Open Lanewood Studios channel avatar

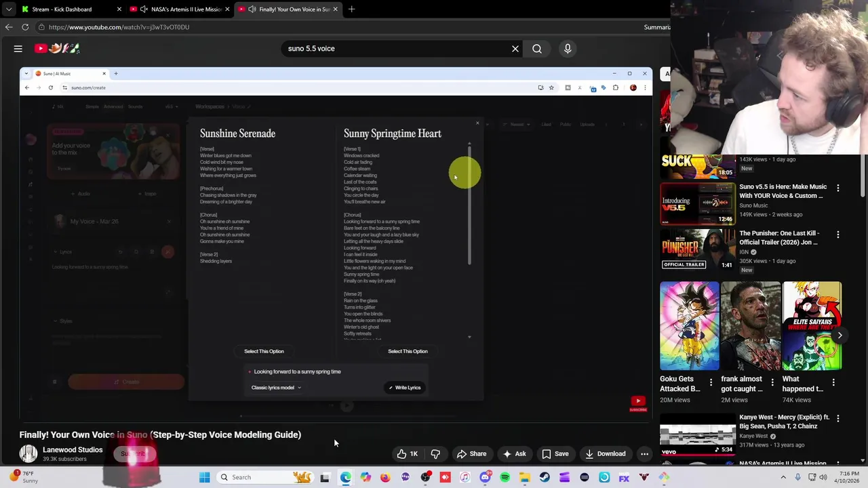point(28,453)
